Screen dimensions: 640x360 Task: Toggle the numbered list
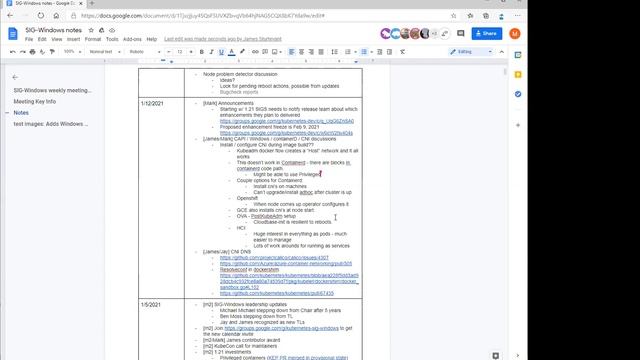pyautogui.click(x=348, y=52)
